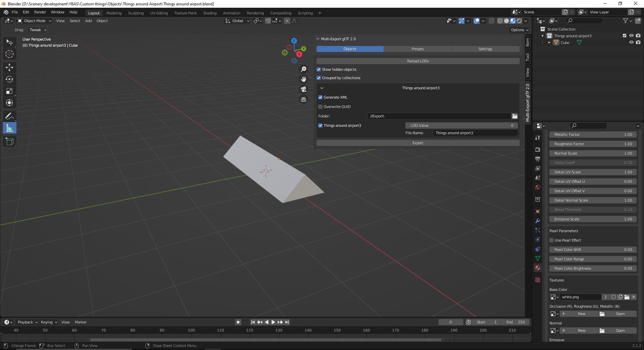This screenshot has width=644, height=350.
Task: Open the World properties tab
Action: pos(538,187)
